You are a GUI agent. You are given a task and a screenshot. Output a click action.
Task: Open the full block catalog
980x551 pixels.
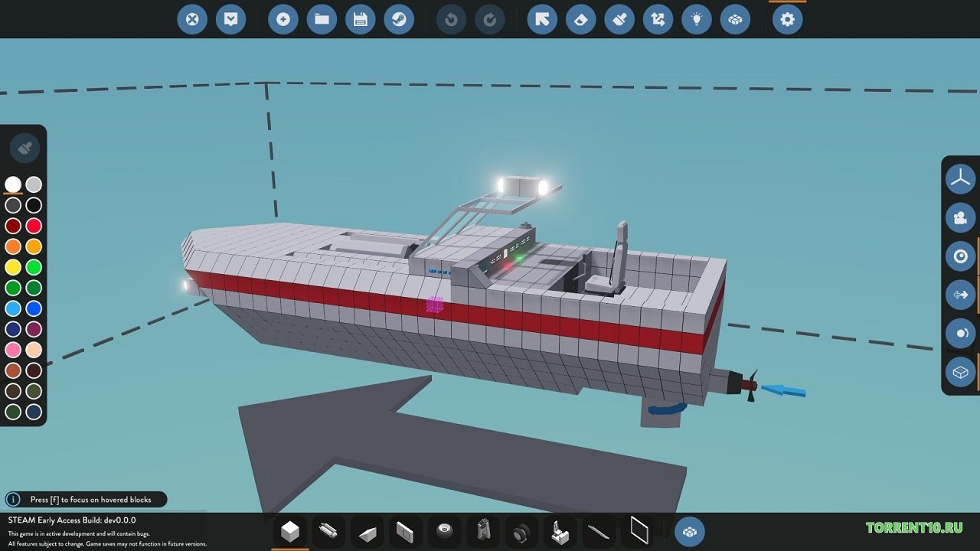pyautogui.click(x=689, y=530)
